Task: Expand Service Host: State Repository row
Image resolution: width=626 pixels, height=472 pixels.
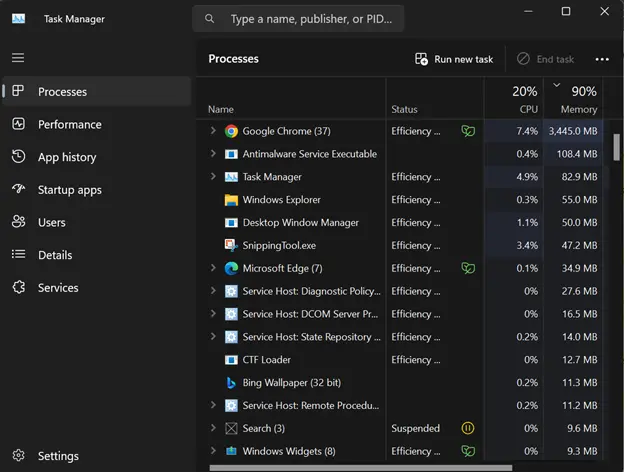Action: (213, 336)
